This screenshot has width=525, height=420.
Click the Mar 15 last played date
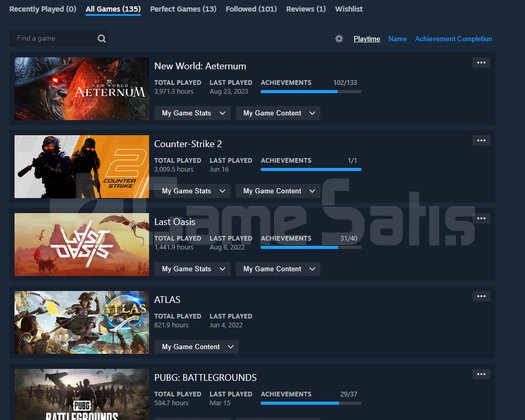tap(220, 403)
